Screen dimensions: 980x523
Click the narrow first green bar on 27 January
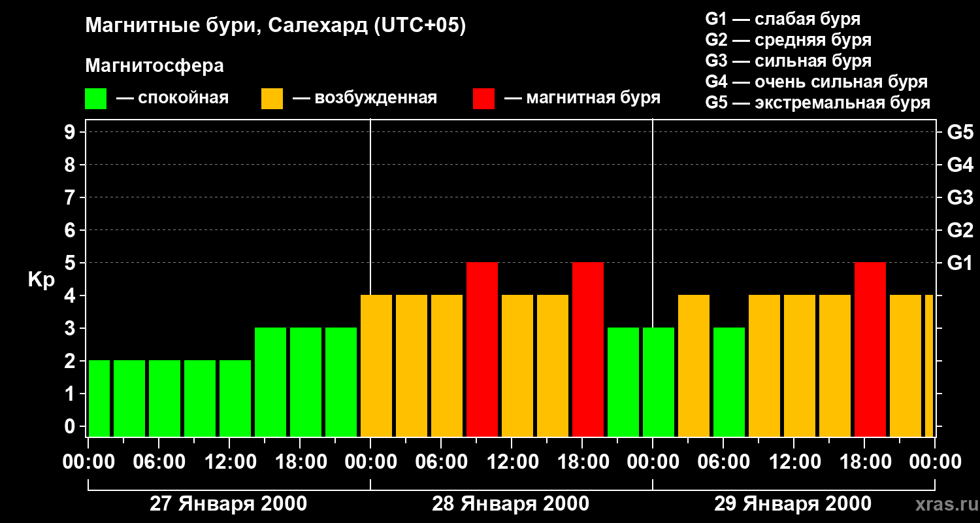tap(99, 399)
